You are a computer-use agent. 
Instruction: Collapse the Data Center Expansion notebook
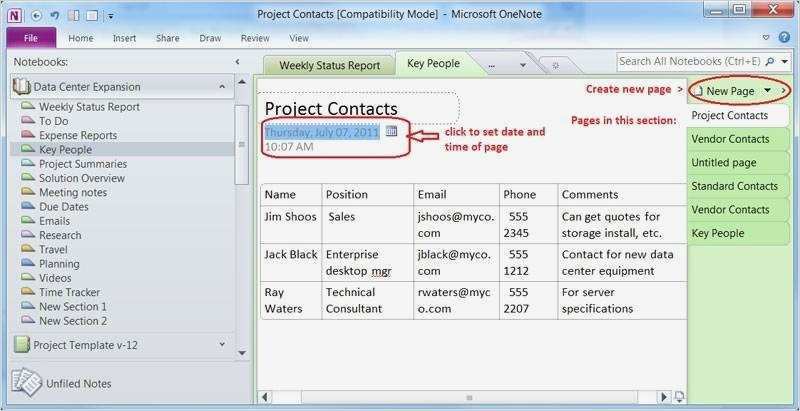pyautogui.click(x=222, y=87)
